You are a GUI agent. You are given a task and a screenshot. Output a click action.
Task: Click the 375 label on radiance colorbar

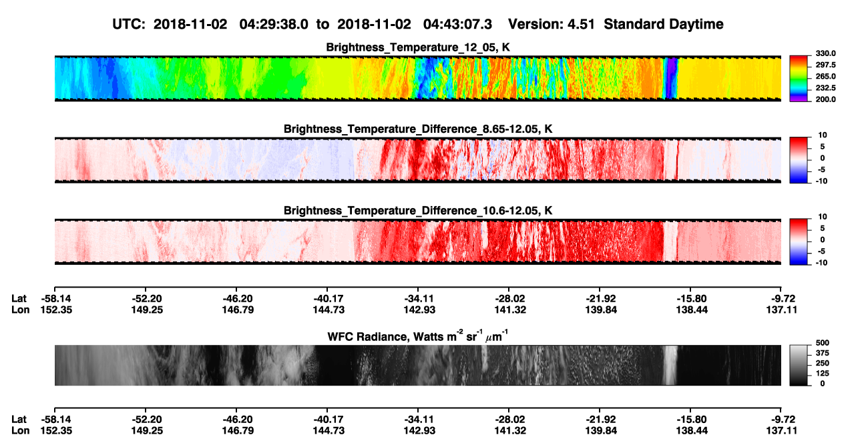823,353
